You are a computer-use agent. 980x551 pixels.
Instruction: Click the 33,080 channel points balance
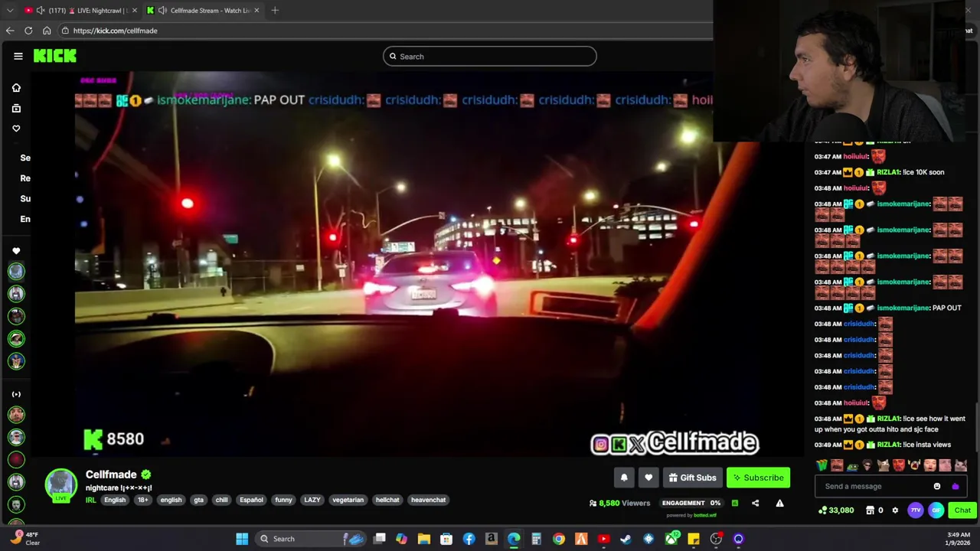pyautogui.click(x=836, y=510)
